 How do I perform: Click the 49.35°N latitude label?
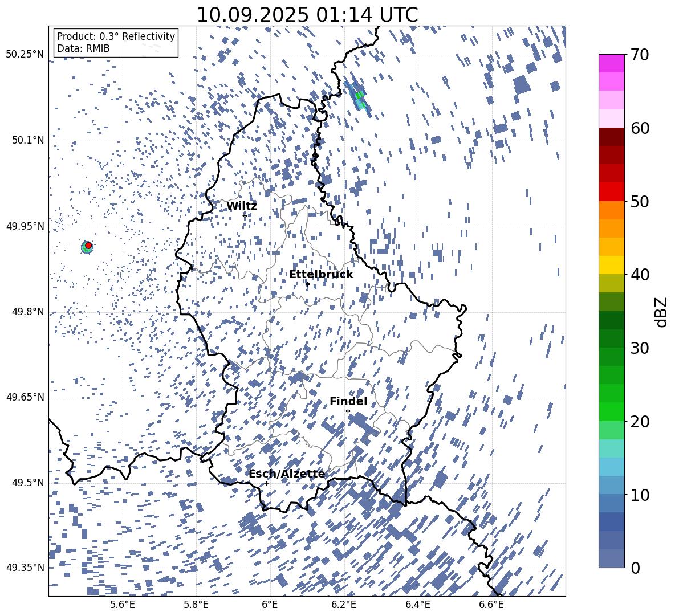coord(25,568)
